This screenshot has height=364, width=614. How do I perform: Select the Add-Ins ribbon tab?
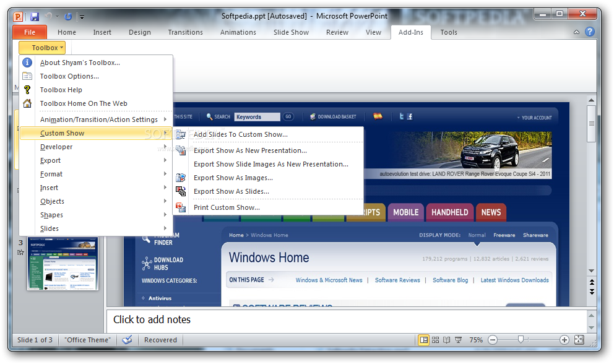411,32
